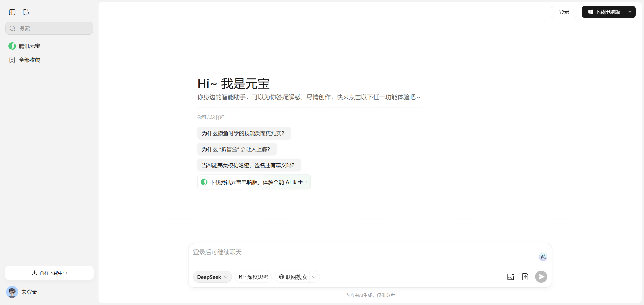Expand the 下载电脑版 dropdown arrow
The width and height of the screenshot is (644, 305).
(x=630, y=12)
